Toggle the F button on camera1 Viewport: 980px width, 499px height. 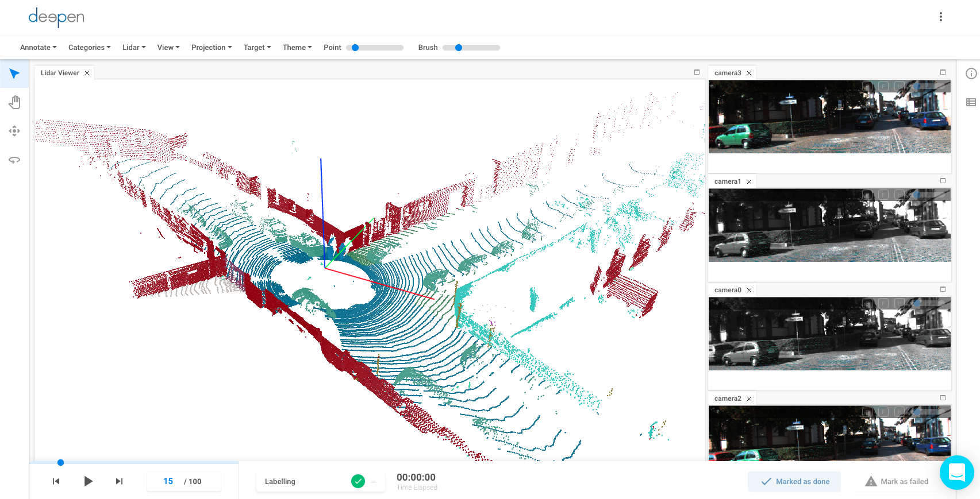(x=883, y=195)
